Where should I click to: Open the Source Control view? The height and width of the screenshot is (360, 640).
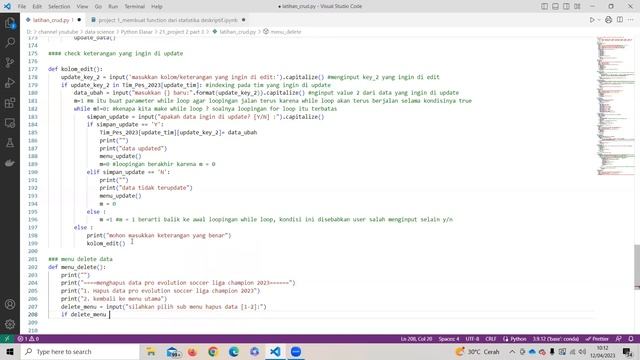coord(10,62)
